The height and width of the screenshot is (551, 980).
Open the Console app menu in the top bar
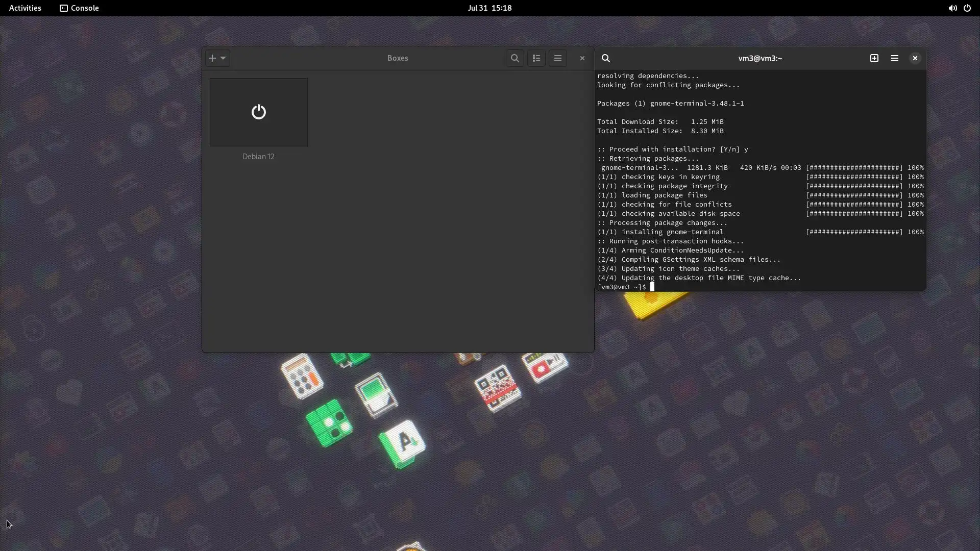click(79, 8)
